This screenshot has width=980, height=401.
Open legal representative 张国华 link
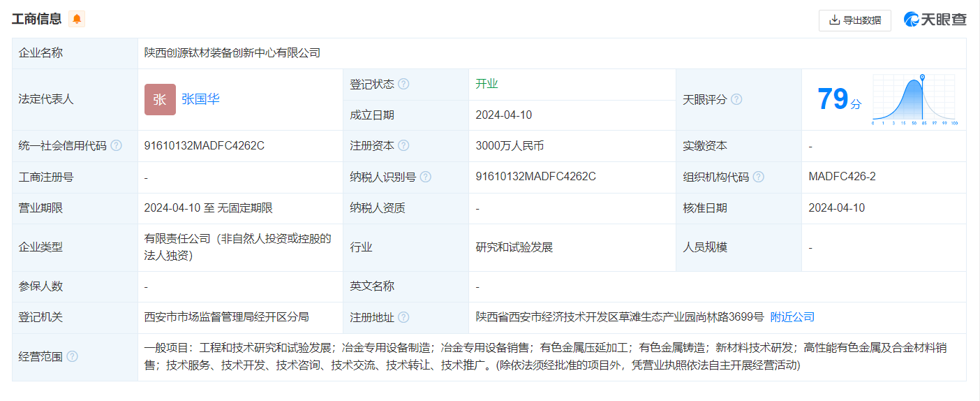(x=200, y=99)
